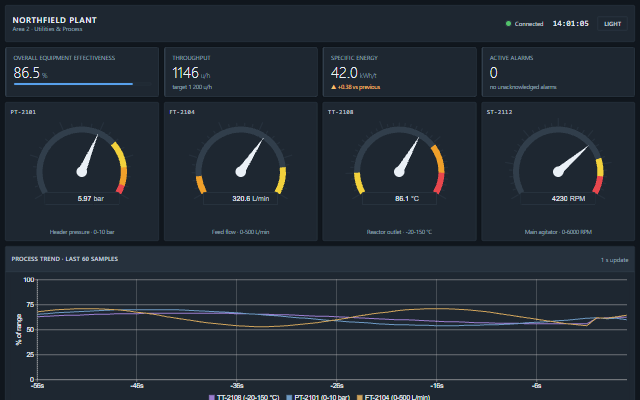
Task: Toggle the TT-2108 purple legend swatch
Action: 211,397
